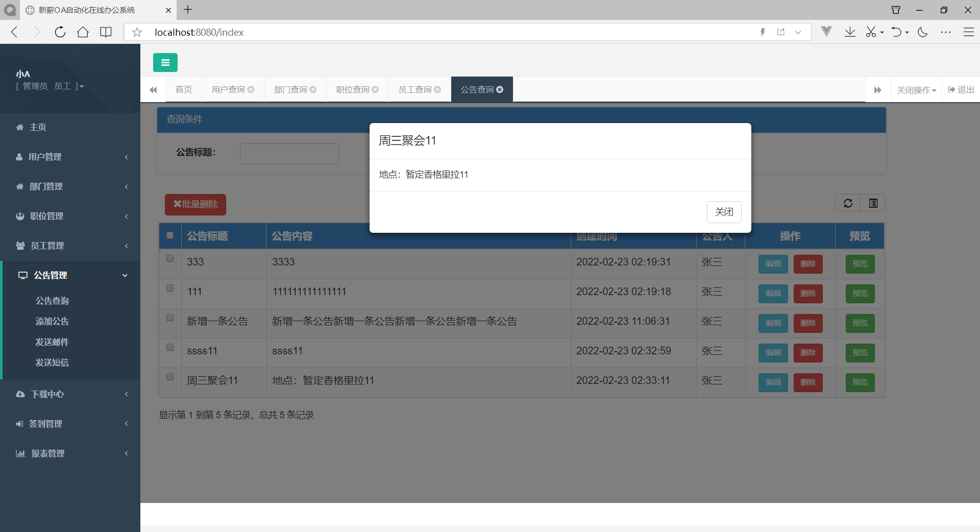The height and width of the screenshot is (532, 980).
Task: Click the share icon in address bar
Action: [781, 32]
